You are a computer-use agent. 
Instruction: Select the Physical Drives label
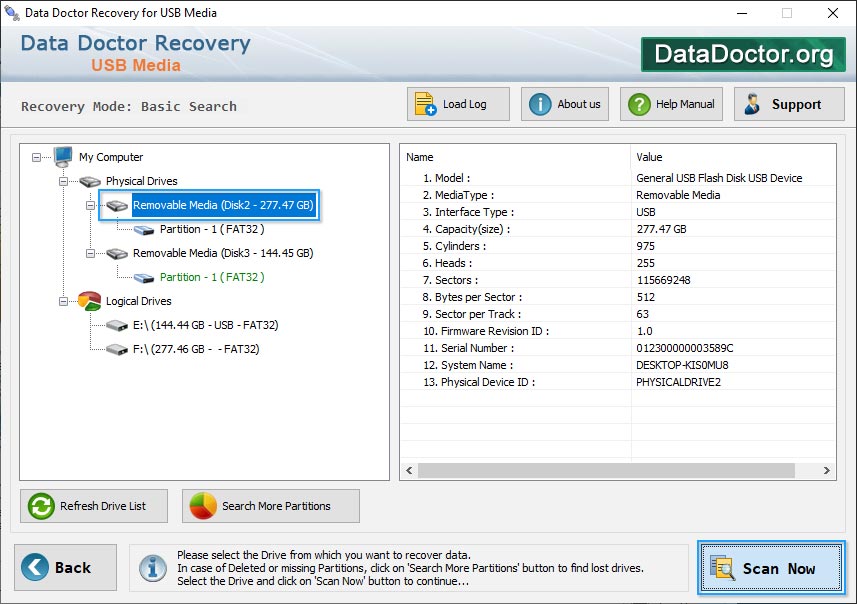click(x=142, y=181)
